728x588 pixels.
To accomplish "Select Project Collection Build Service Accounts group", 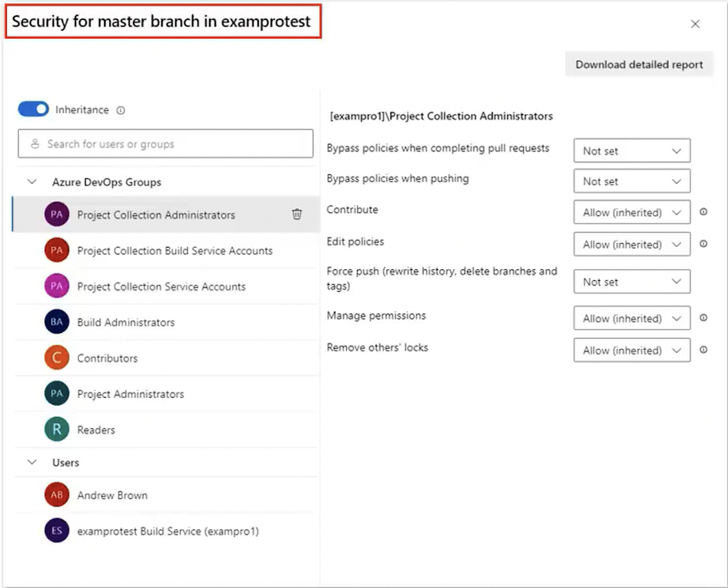I will (x=174, y=251).
